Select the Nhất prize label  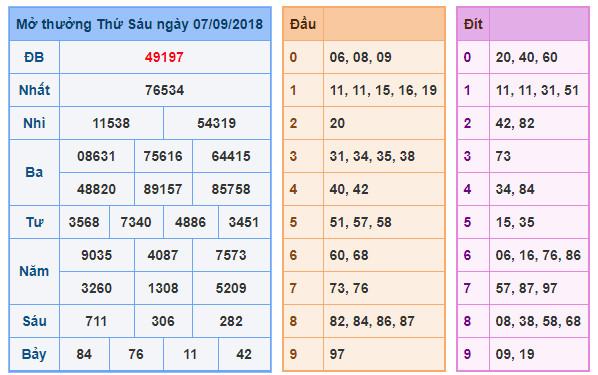click(34, 90)
